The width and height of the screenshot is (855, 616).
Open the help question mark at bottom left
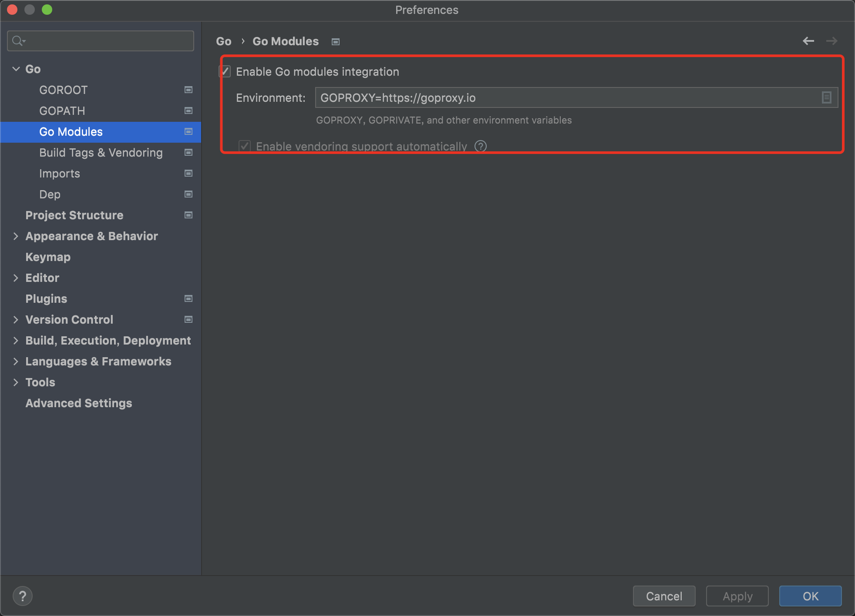coord(23,596)
